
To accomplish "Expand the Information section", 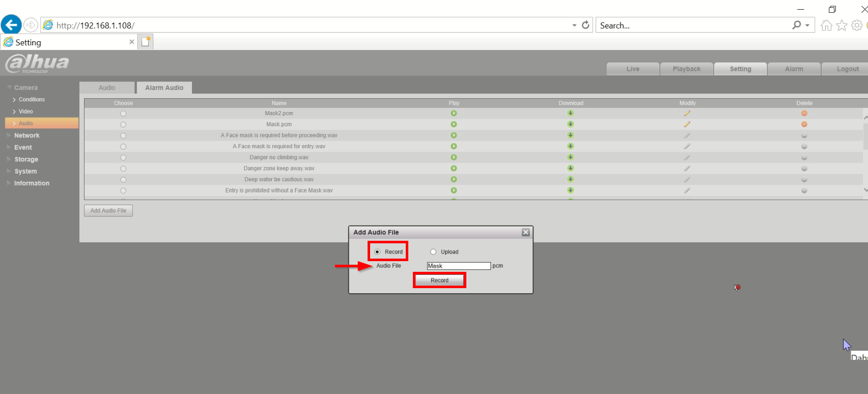I will (32, 183).
